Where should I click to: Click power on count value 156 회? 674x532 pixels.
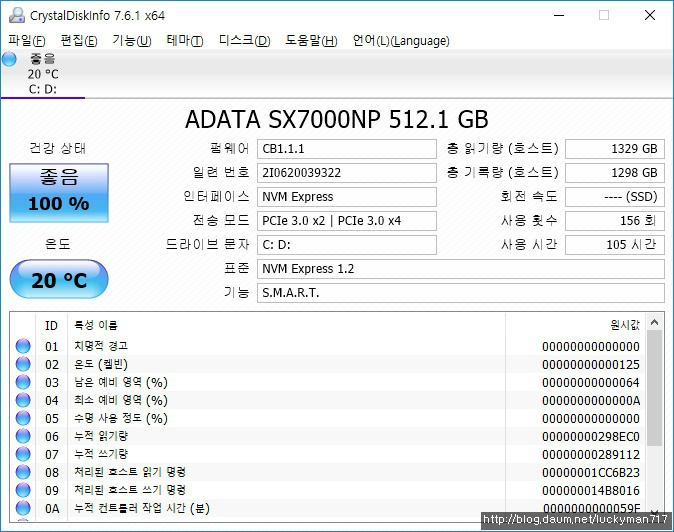tap(615, 221)
